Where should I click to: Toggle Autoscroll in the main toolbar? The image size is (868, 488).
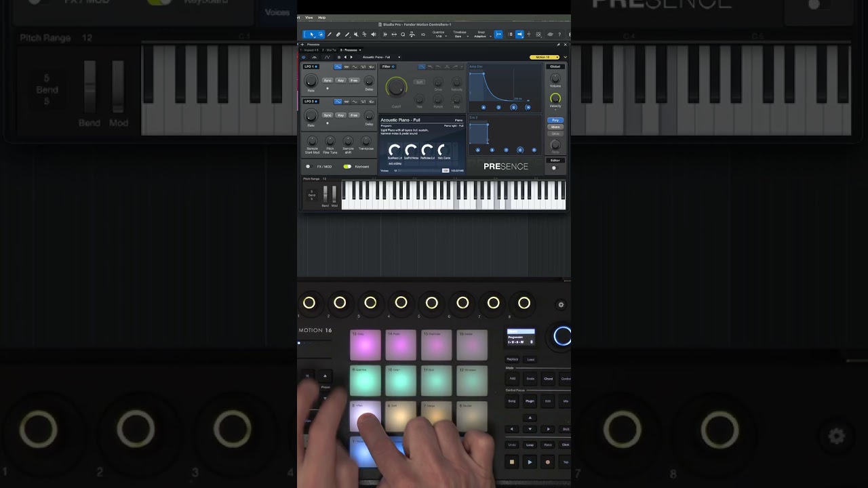pyautogui.click(x=519, y=34)
